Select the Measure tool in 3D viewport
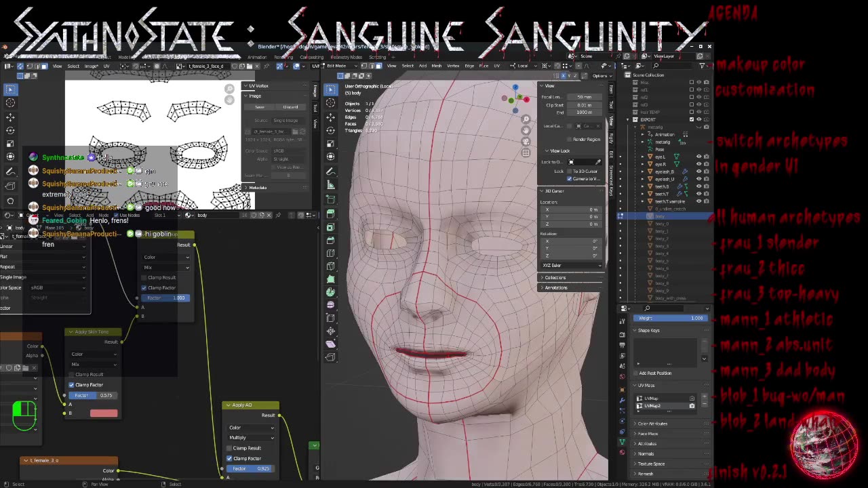This screenshot has width=868, height=488. click(x=330, y=185)
